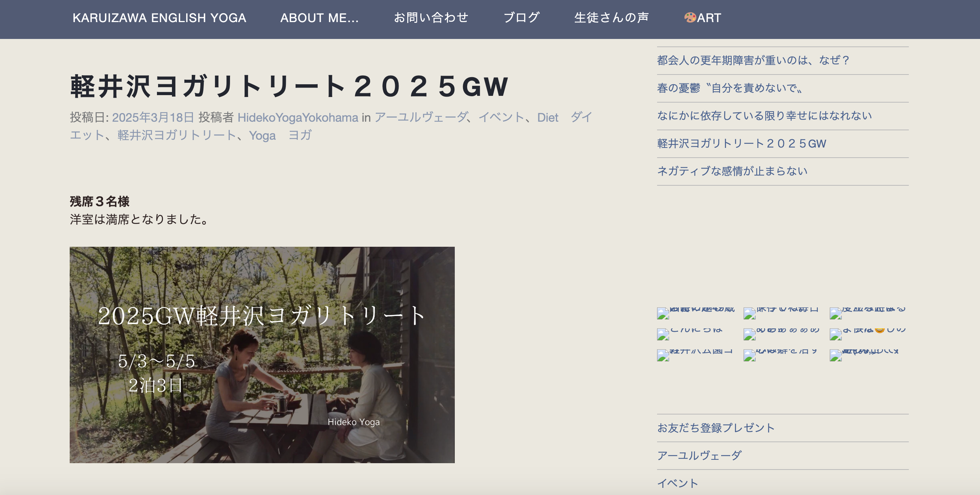This screenshot has height=495, width=980.
Task: Open sidebar category お友だち登録プレゼント
Action: (716, 428)
